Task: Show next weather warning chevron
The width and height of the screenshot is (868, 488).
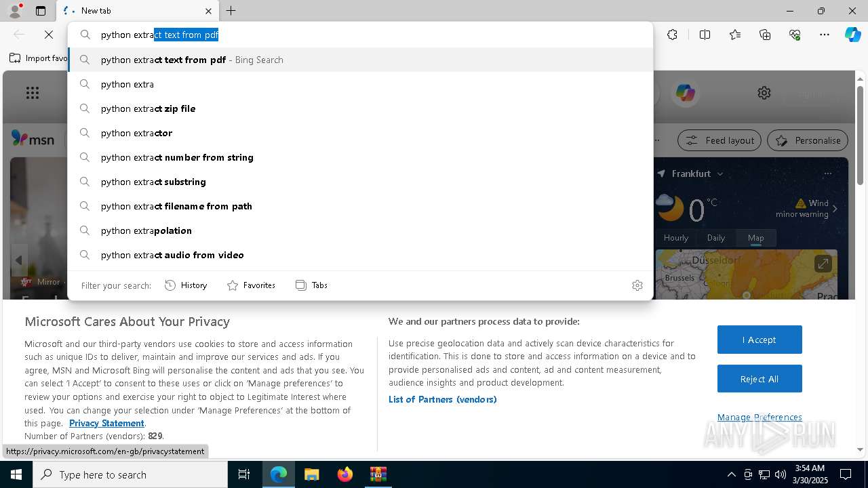Action: pyautogui.click(x=835, y=209)
